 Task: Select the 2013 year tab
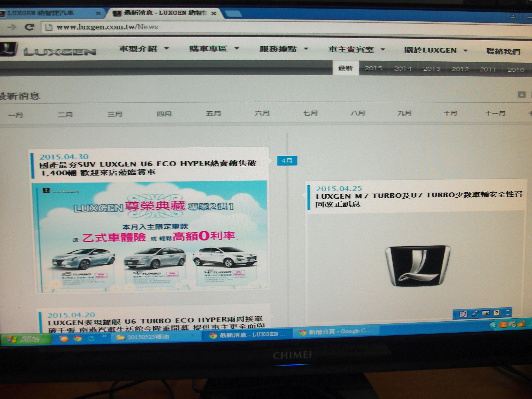431,69
